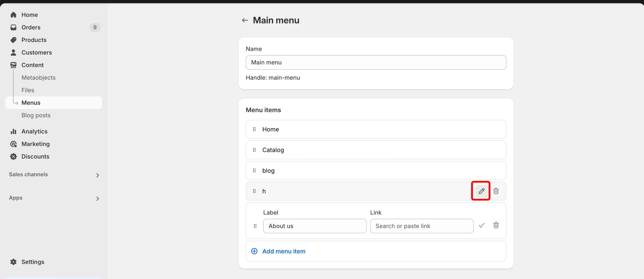Grab the drag handle of h menu item
The height and width of the screenshot is (279, 644).
tap(254, 191)
